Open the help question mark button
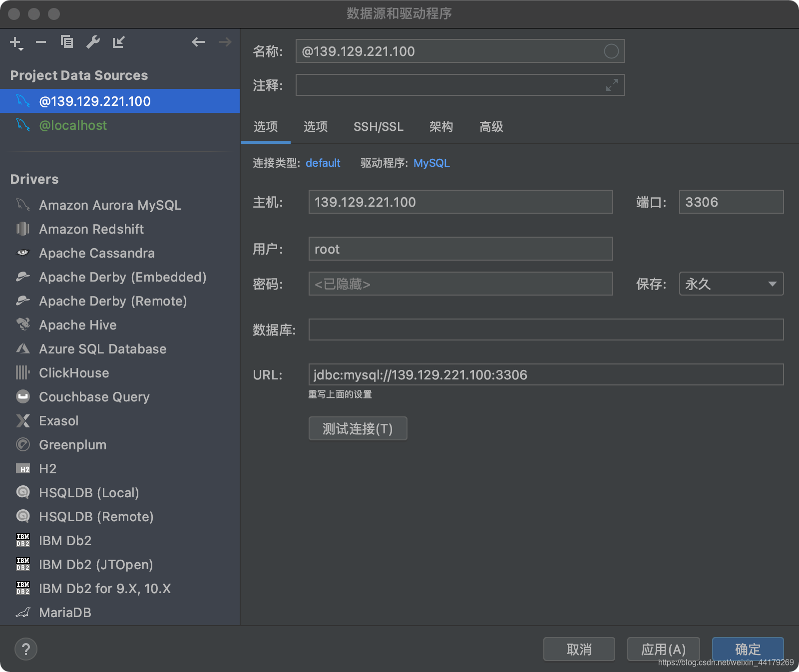Screen dimensions: 799x672 (26, 649)
